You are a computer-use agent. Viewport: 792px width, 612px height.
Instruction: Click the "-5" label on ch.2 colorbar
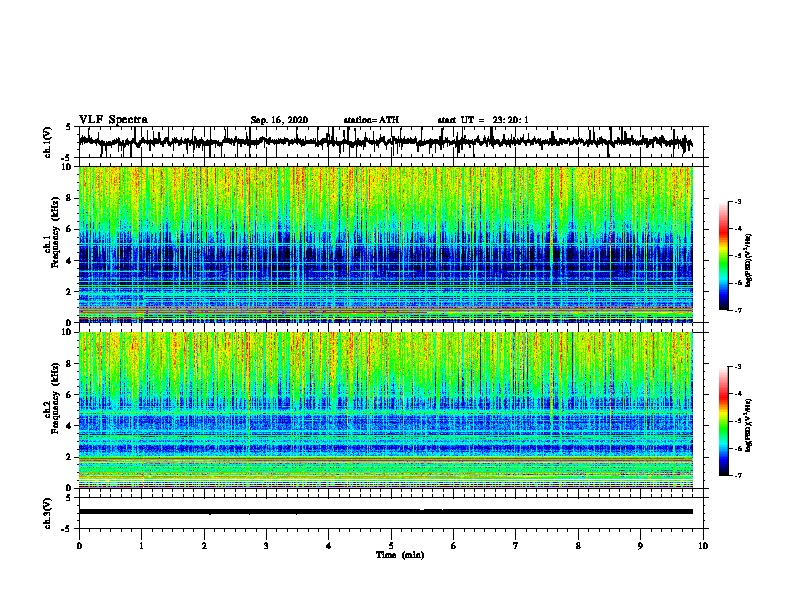(738, 421)
